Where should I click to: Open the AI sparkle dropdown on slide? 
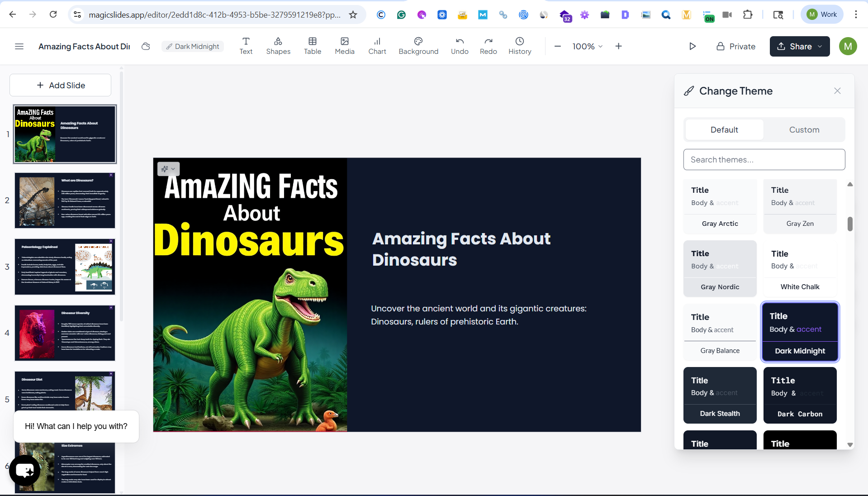pyautogui.click(x=168, y=169)
